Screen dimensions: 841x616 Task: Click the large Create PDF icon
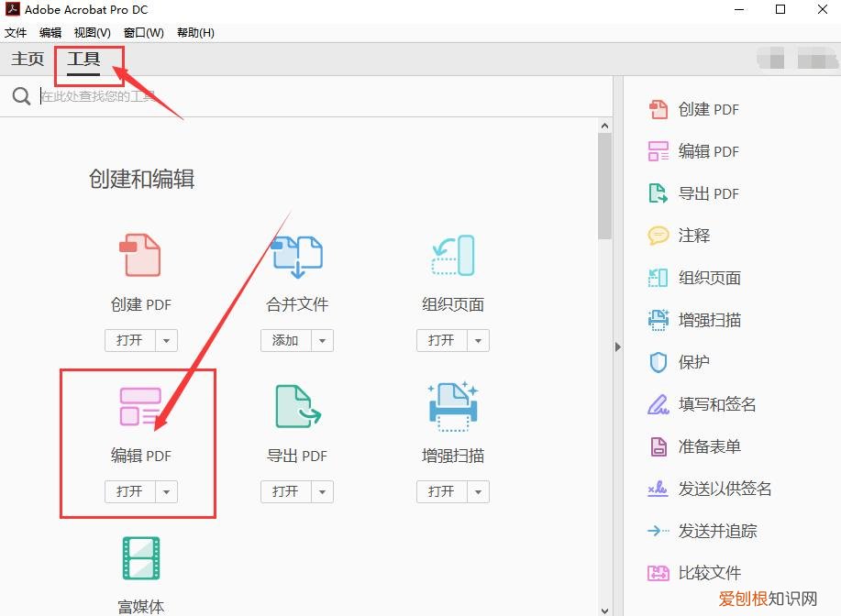tap(140, 255)
